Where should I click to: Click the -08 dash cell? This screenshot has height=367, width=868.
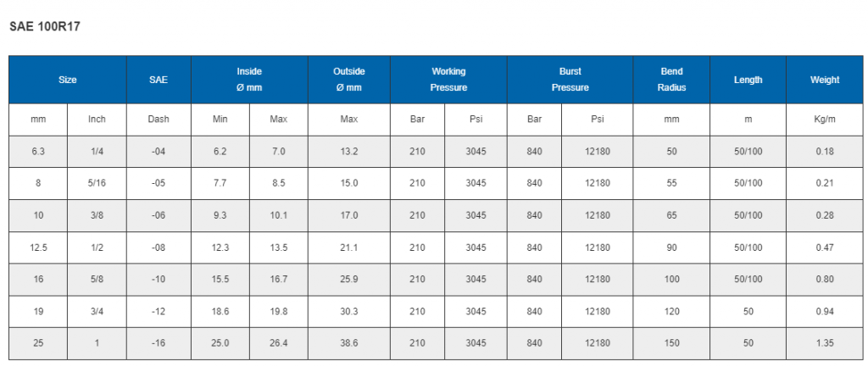(x=159, y=247)
